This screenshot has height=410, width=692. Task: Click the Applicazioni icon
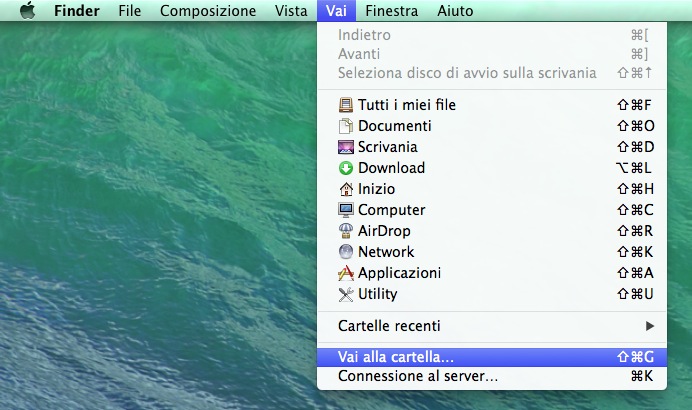pyautogui.click(x=346, y=273)
